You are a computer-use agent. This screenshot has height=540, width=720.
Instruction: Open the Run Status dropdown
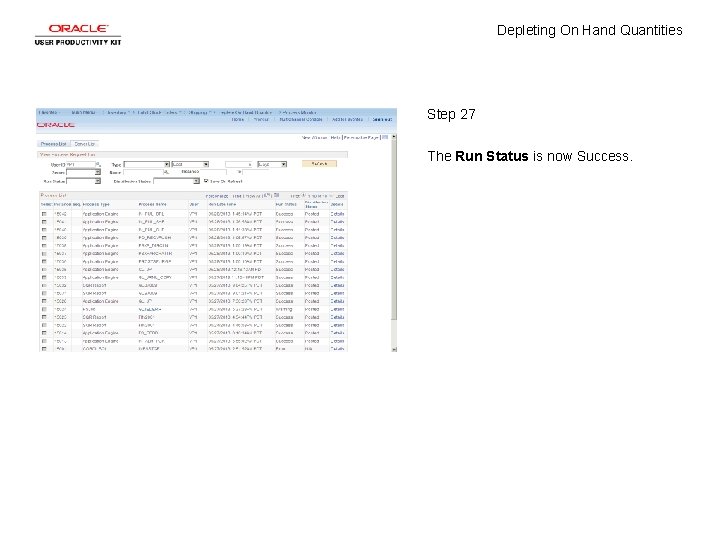coord(83,181)
